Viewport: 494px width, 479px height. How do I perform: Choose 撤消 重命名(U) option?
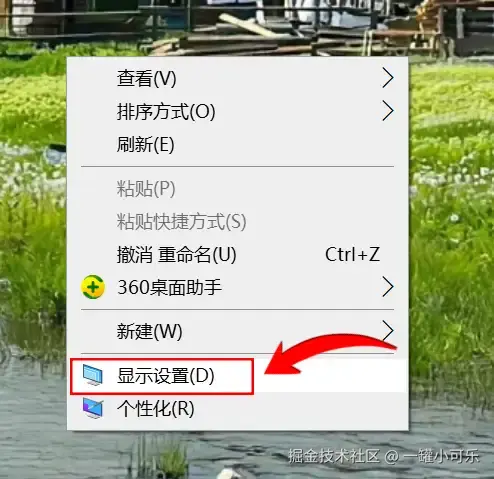pyautogui.click(x=237, y=255)
